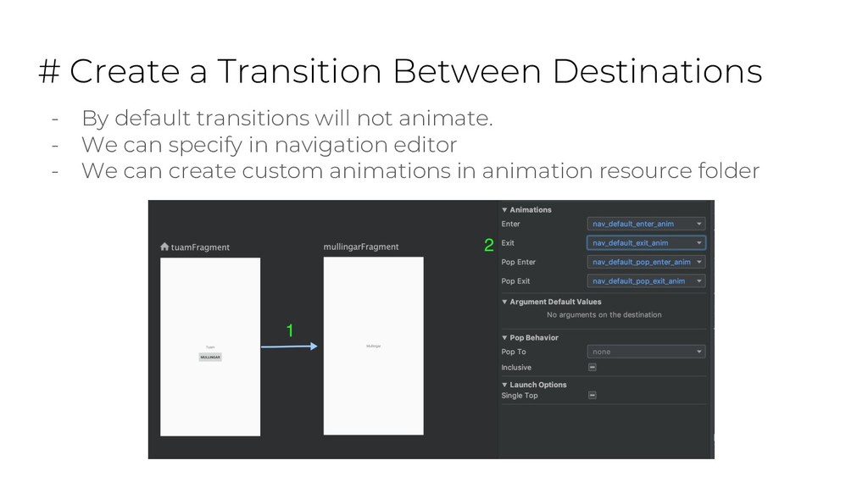
Task: Click the tuamFragment label
Action: tap(200, 247)
